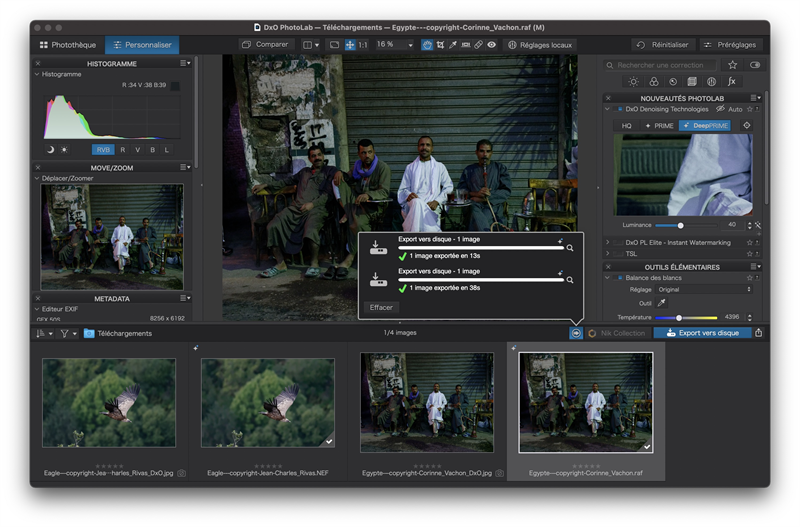Toggle the preview eye icon in the toolbar
The height and width of the screenshot is (527, 800).
[x=491, y=45]
